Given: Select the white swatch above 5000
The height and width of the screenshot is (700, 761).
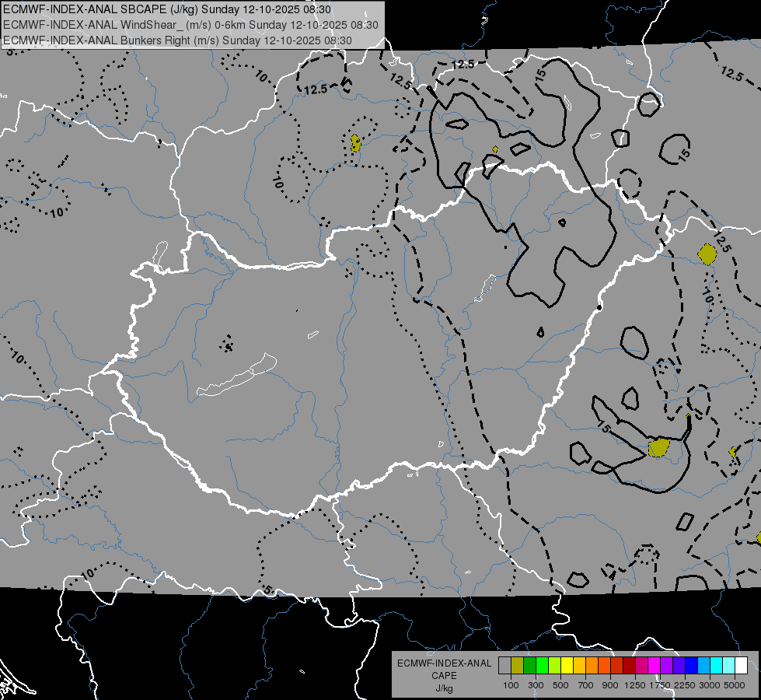Looking at the screenshot, I should click(x=742, y=666).
